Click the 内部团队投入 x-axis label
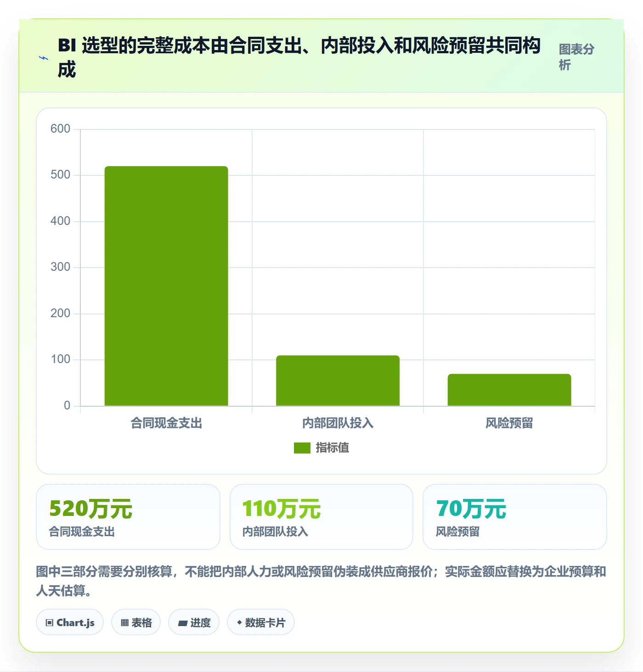 338,423
